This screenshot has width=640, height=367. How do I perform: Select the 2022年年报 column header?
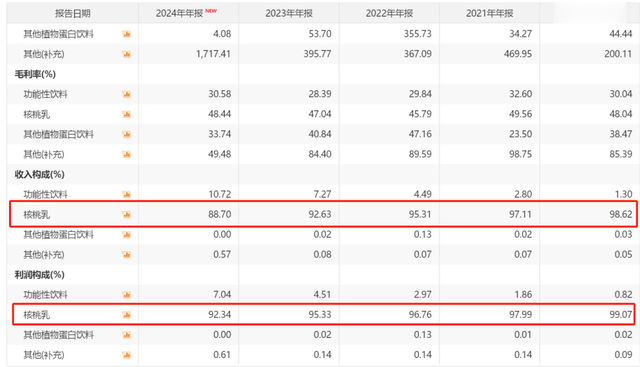(389, 13)
